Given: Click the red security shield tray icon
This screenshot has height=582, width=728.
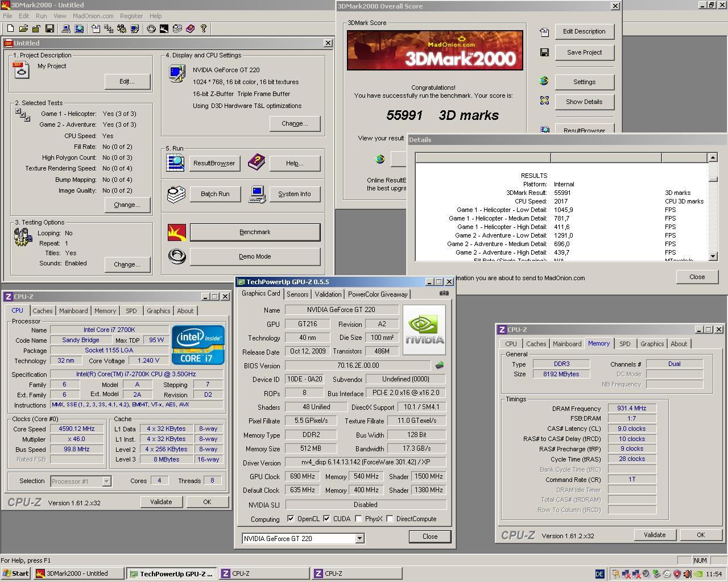Looking at the screenshot, I should click(677, 574).
